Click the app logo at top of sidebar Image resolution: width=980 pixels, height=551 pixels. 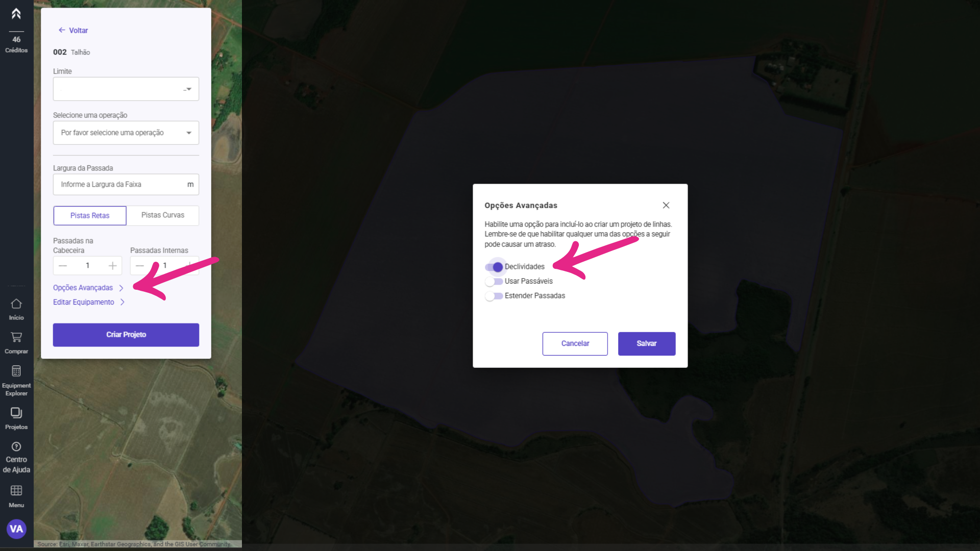[x=16, y=14]
